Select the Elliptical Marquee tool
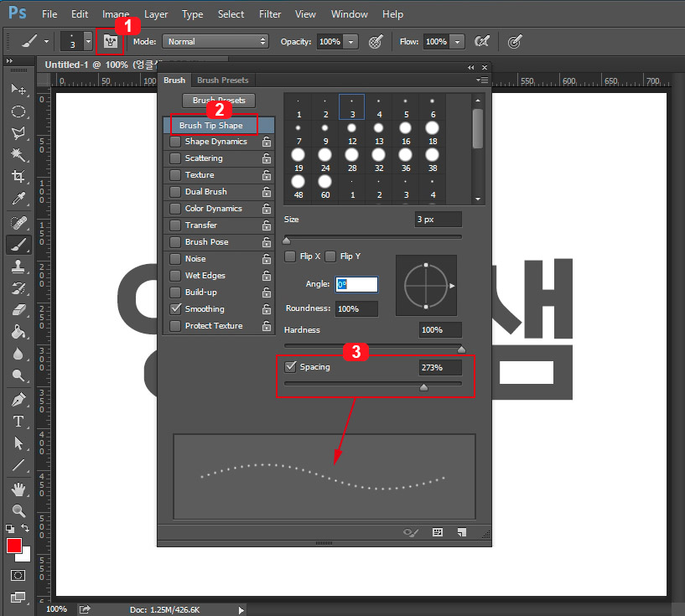The width and height of the screenshot is (685, 616). point(18,111)
